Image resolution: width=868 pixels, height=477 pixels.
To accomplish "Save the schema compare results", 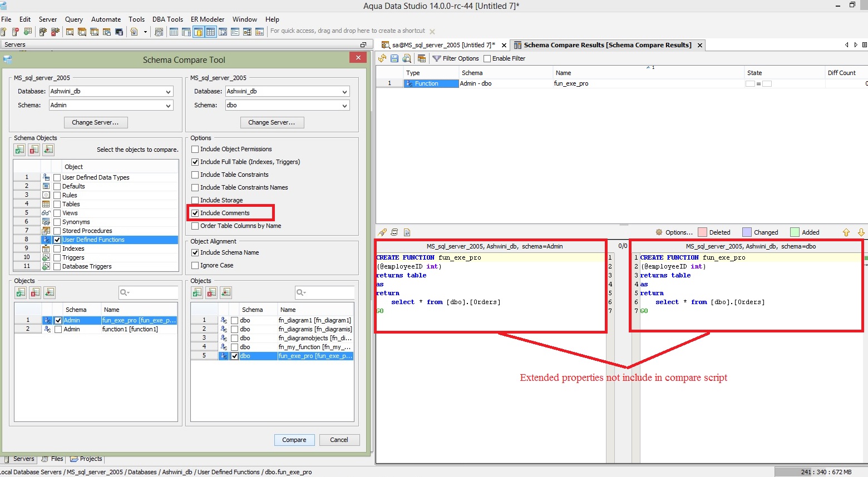I will (x=394, y=58).
